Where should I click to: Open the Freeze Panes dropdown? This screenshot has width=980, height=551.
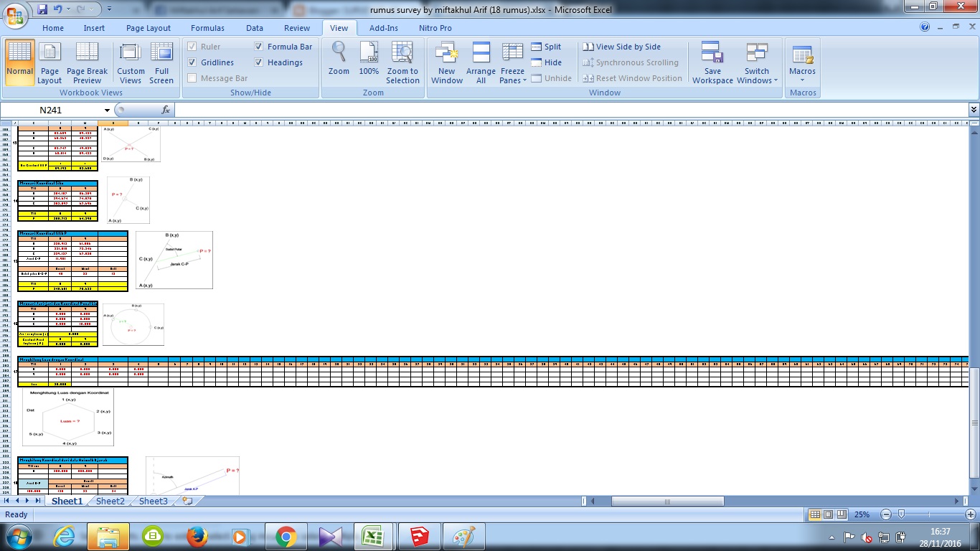click(x=512, y=63)
